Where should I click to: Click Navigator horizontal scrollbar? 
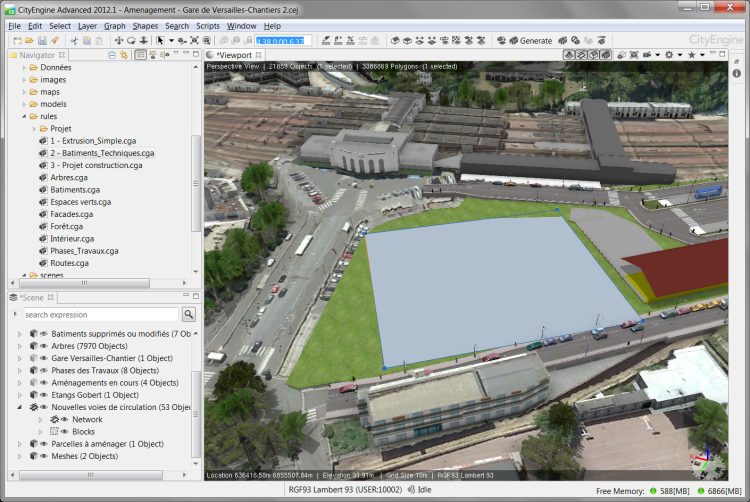point(85,283)
